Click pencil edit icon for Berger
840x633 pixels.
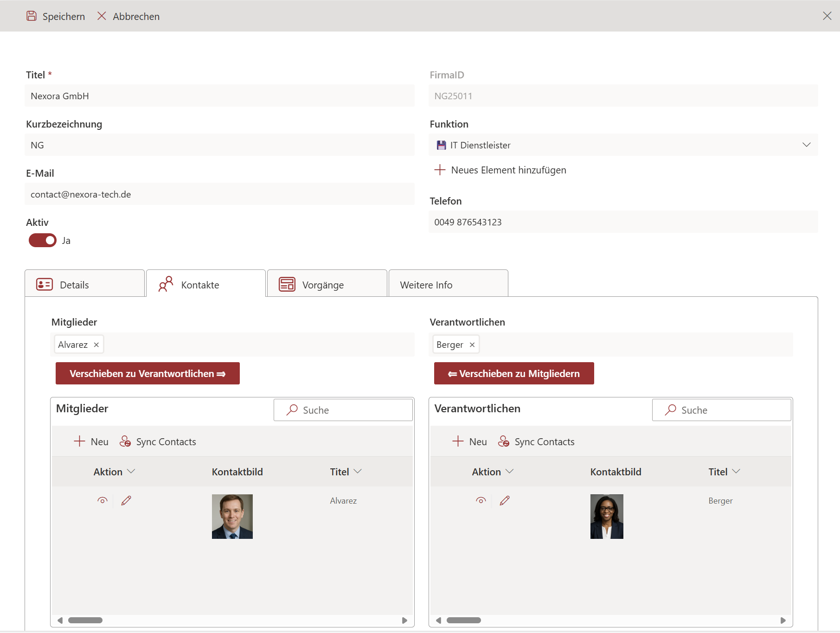pos(505,500)
